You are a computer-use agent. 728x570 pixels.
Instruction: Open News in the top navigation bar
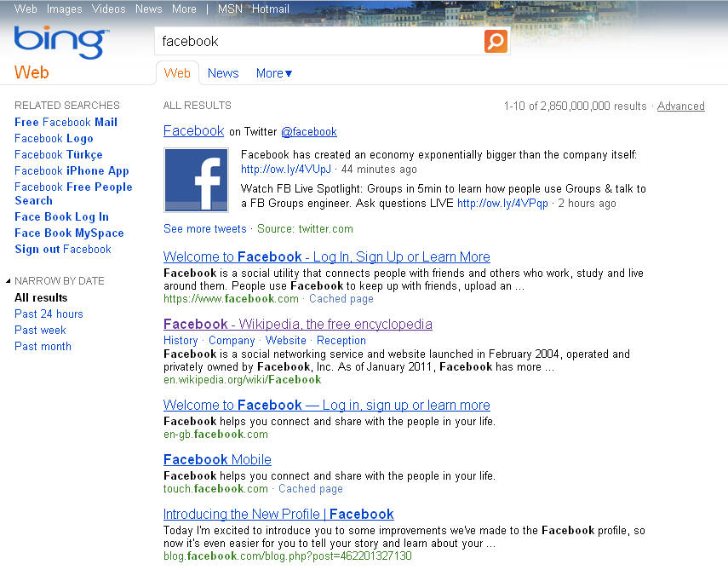148,9
